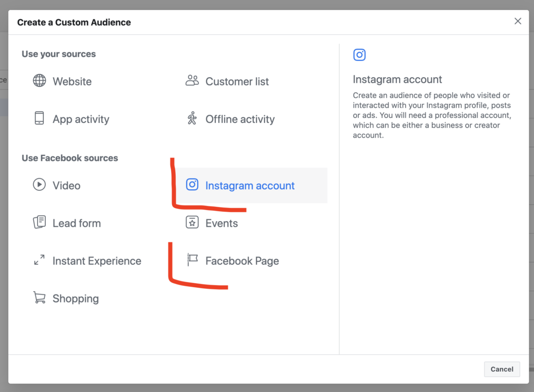This screenshot has height=392, width=534.
Task: Select the Website source label
Action: click(x=72, y=82)
